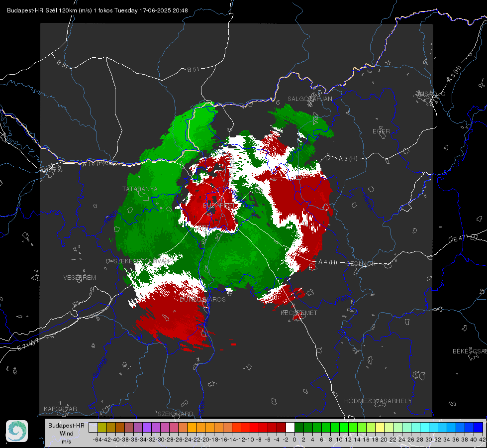The height and width of the screenshot is (448, 487).
Task: Click the B 51 label in the top-left
Action: (62, 64)
